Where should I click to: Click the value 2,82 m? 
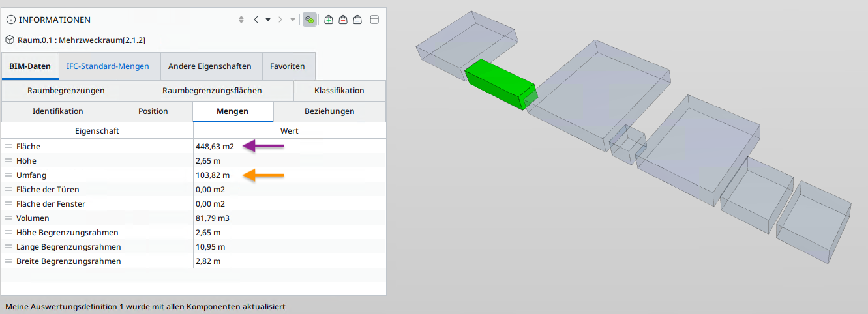click(x=208, y=261)
